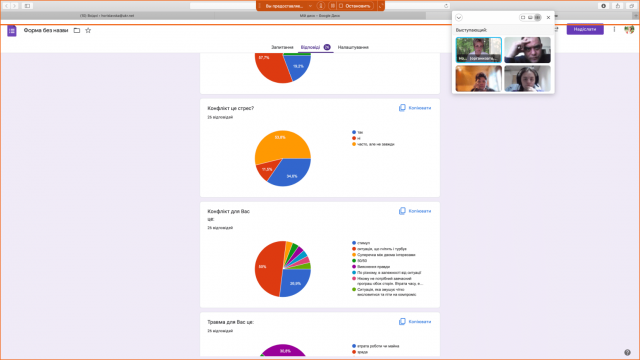
Task: Click the red 'ні' legend dot
Action: (354, 138)
